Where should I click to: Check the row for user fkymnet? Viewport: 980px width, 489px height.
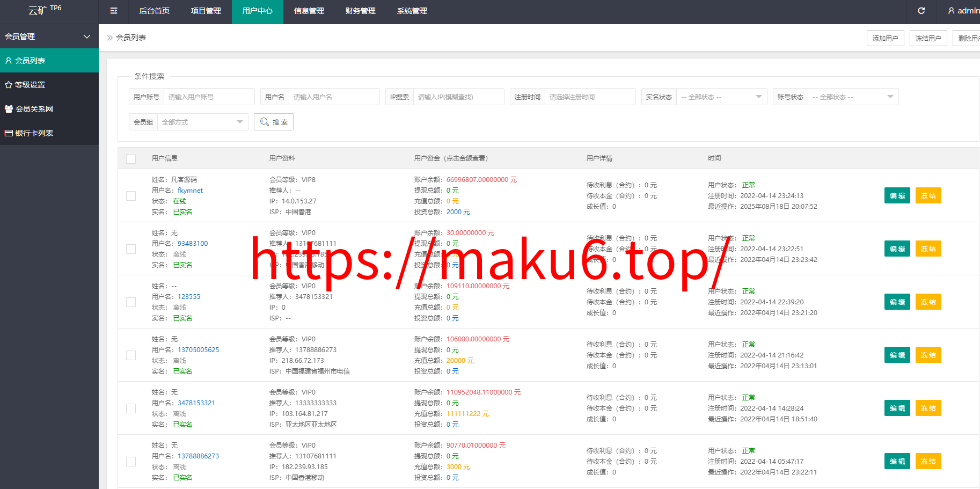tap(131, 195)
